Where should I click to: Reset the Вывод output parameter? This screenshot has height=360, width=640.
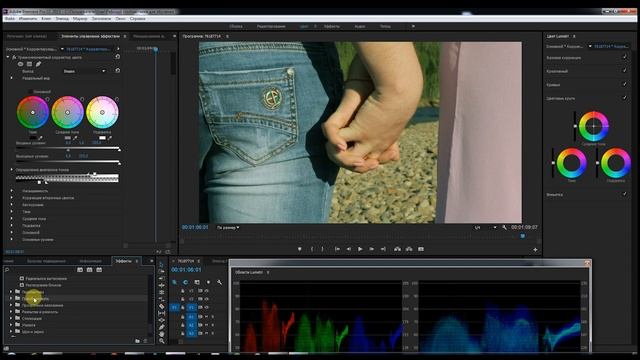118,71
